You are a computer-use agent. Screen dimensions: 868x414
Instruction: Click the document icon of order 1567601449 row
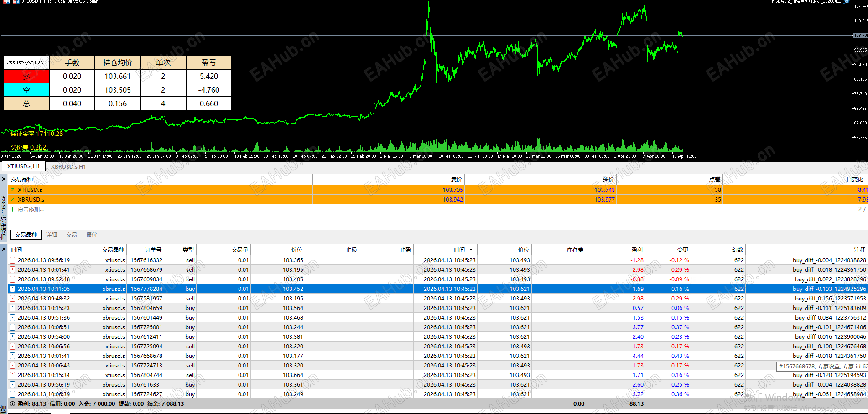(13, 317)
